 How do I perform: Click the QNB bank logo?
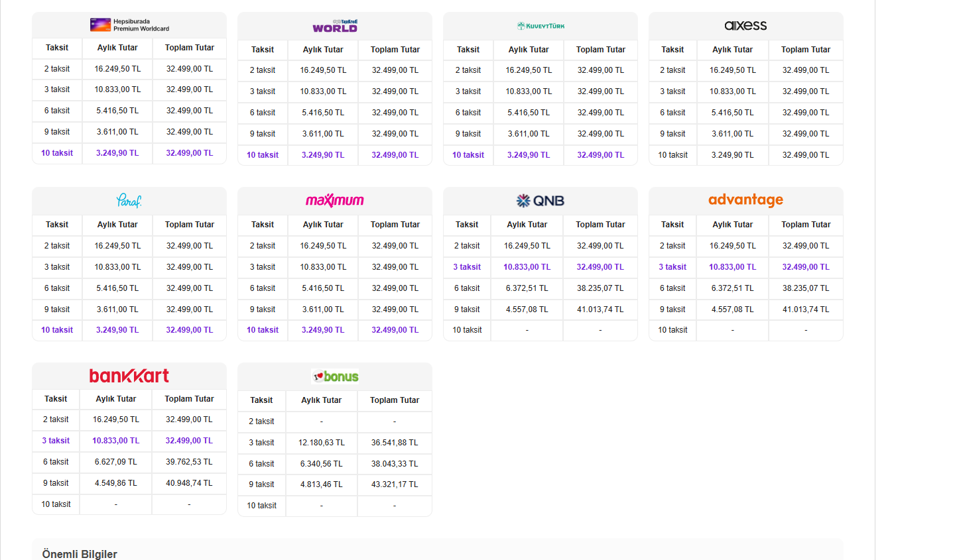[541, 201]
